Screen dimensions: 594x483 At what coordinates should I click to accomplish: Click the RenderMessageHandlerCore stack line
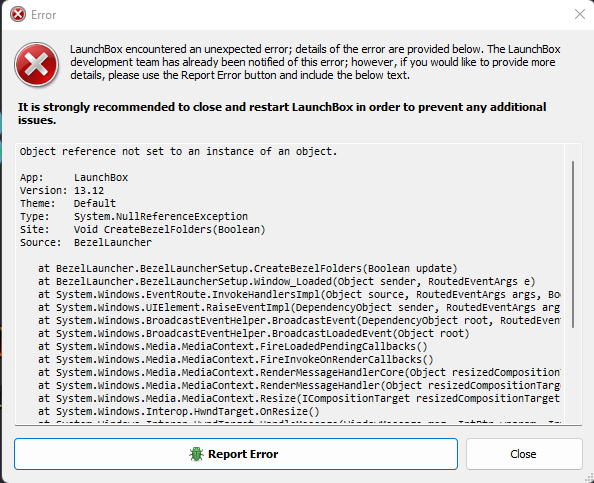point(299,372)
